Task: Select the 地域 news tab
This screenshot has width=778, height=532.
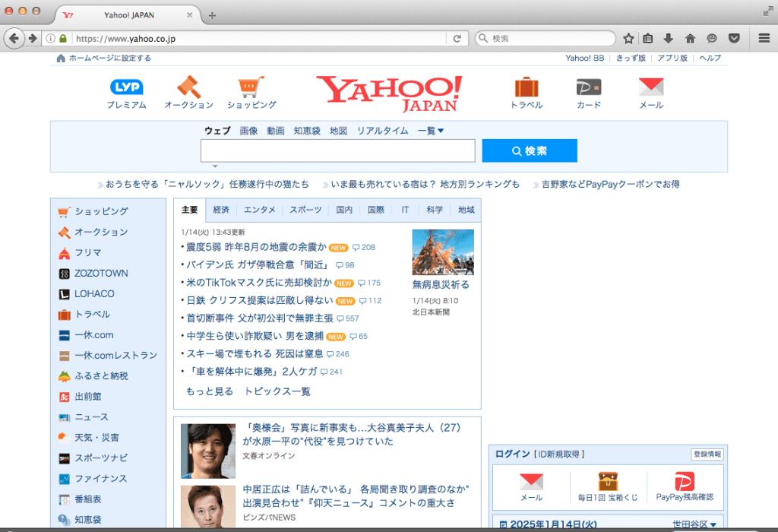Action: click(x=466, y=210)
